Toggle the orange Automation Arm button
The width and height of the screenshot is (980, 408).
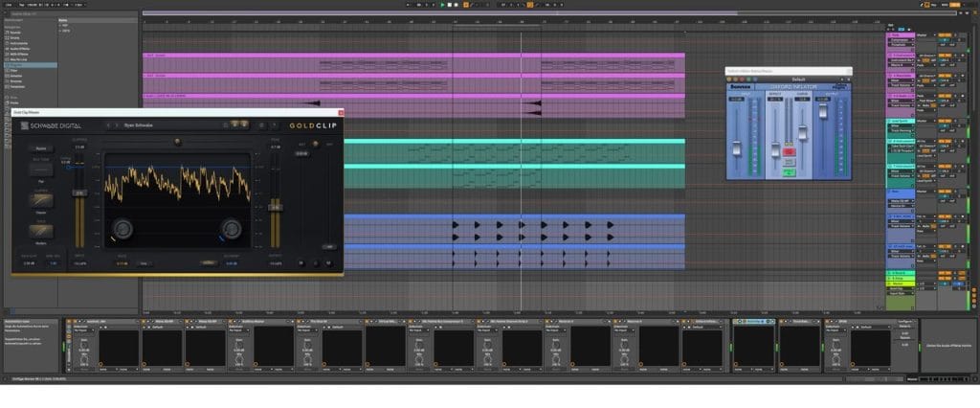(x=465, y=5)
